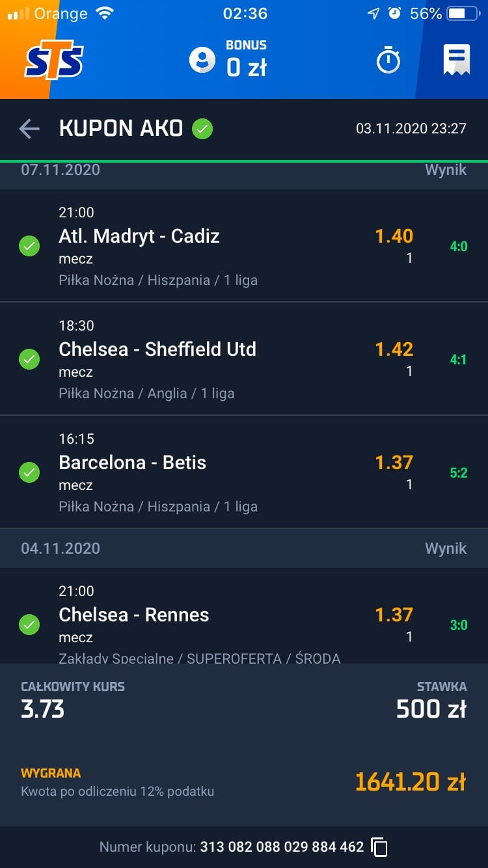Open the user profile icon
Image resolution: width=488 pixels, height=868 pixels.
202,60
